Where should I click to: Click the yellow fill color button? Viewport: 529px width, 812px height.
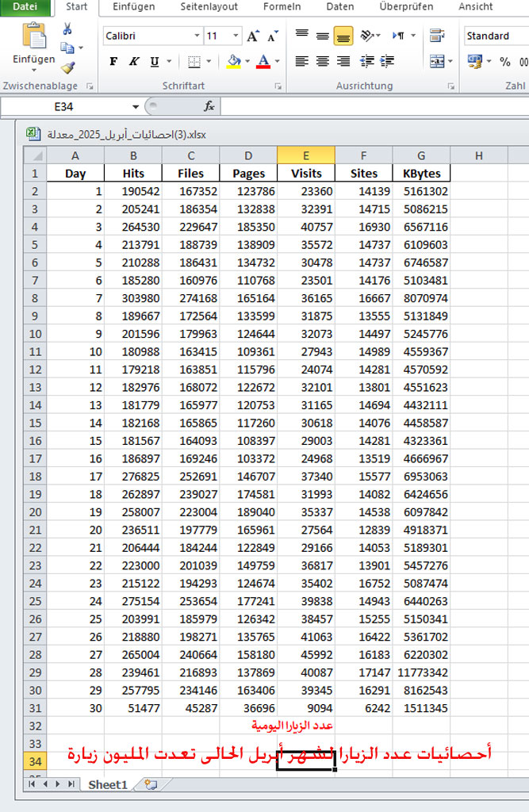pos(233,62)
